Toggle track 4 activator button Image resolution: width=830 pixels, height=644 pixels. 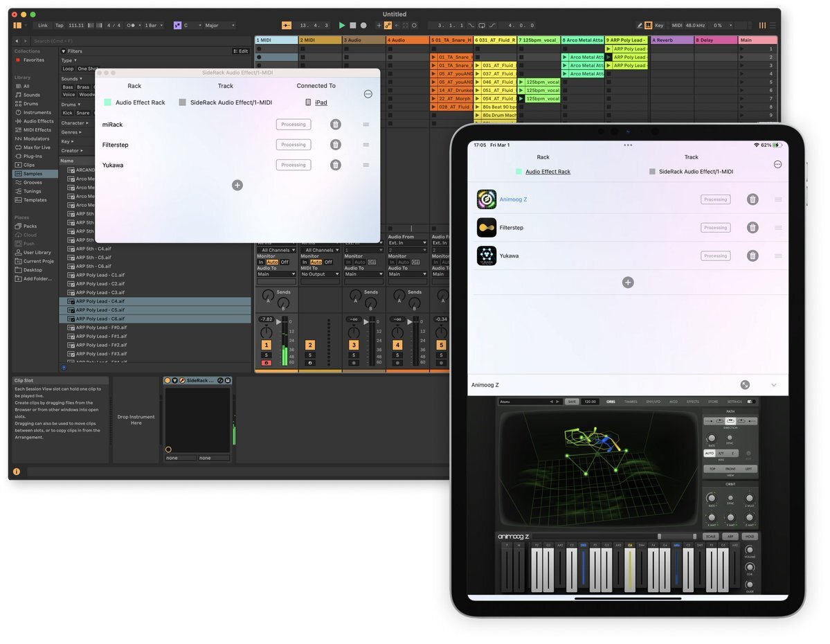397,345
